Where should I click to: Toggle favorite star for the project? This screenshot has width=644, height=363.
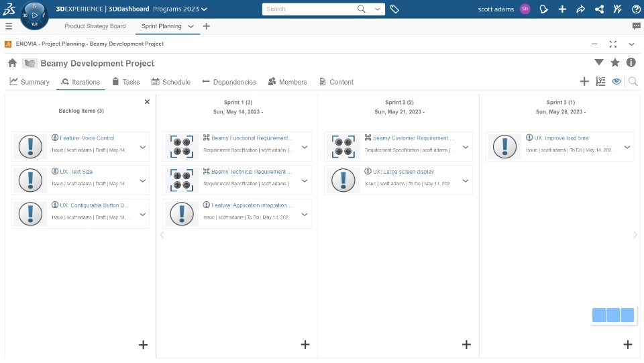point(615,62)
